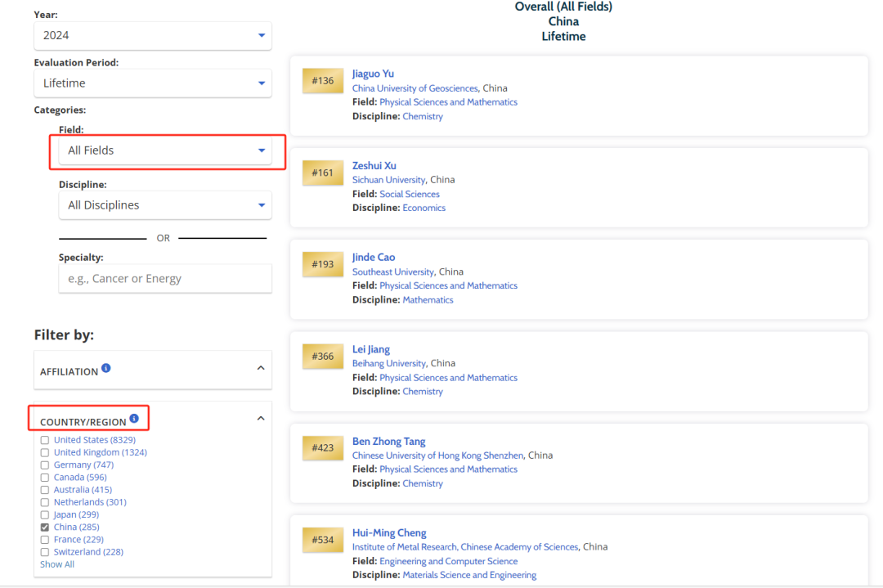
Task: Open Ben Zhong Tang profile link
Action: [x=388, y=442]
